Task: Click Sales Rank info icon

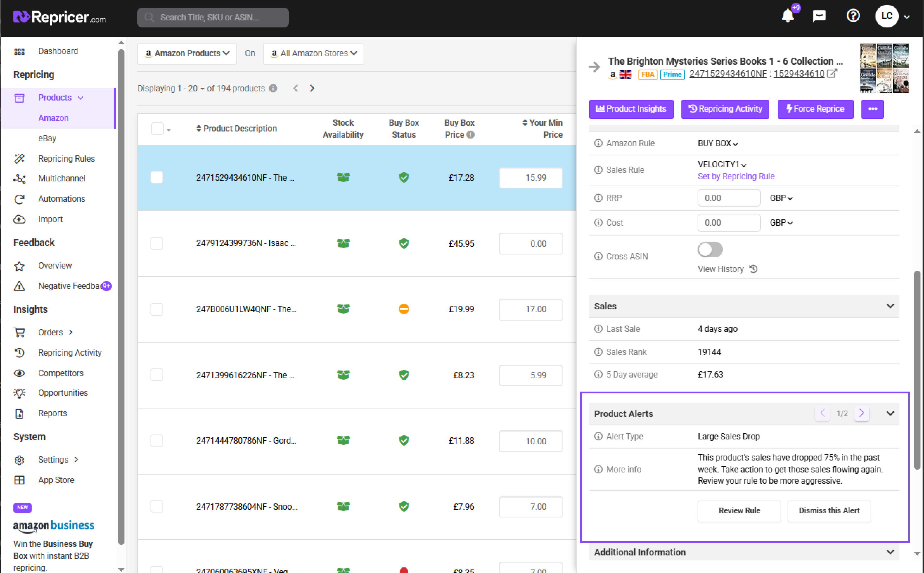Action: pos(598,352)
